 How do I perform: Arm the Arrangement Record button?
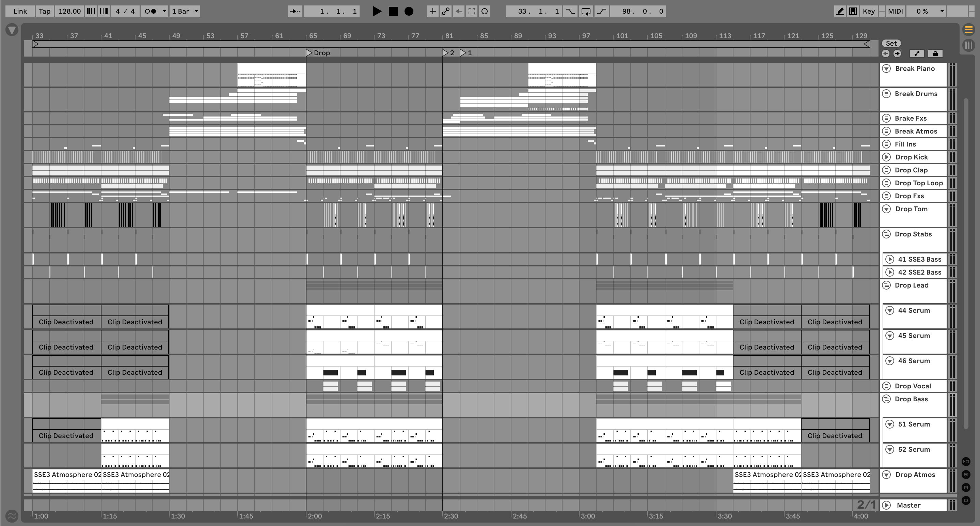pos(409,11)
